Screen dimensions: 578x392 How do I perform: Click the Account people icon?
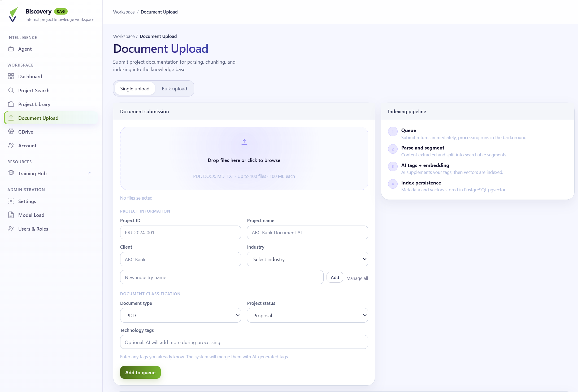(11, 146)
